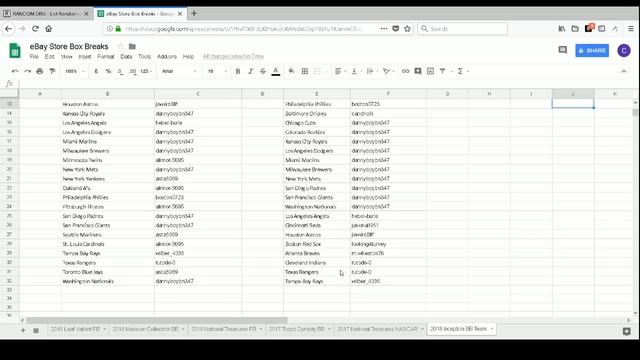The height and width of the screenshot is (360, 640).
Task: Open the Data menu
Action: pyautogui.click(x=126, y=56)
